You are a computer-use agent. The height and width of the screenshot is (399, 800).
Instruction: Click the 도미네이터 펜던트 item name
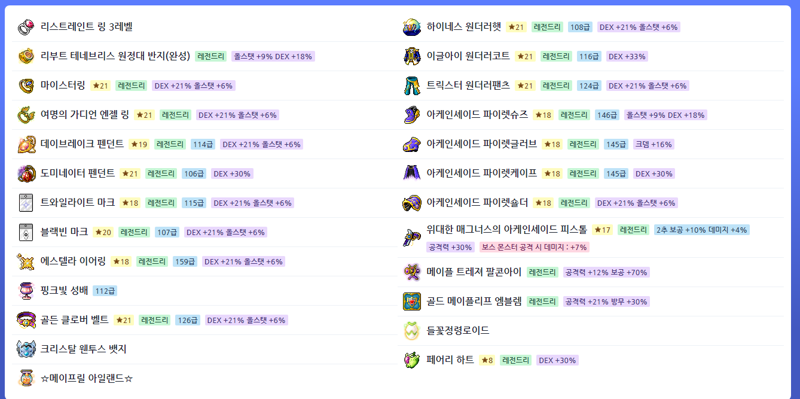78,173
